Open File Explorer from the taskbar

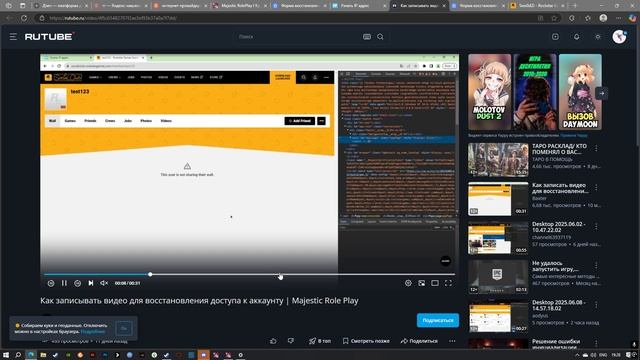(43, 355)
